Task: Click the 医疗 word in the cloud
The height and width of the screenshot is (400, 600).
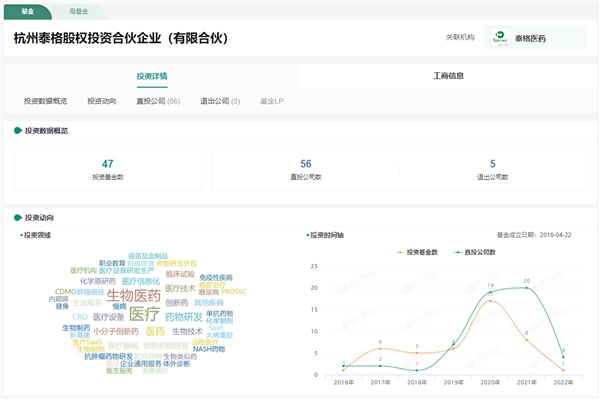Action: 144,314
